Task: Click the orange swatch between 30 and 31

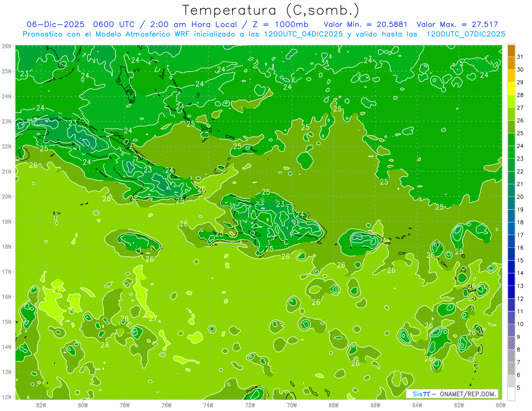Action: [x=511, y=63]
